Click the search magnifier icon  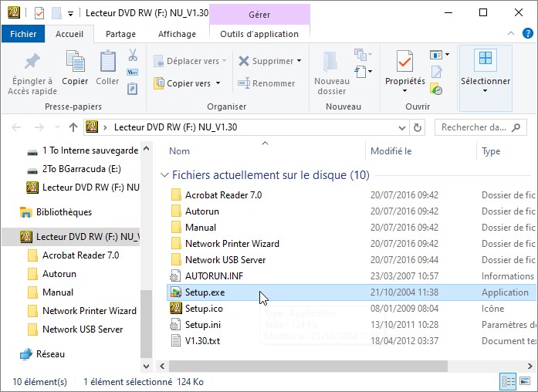[x=516, y=127]
